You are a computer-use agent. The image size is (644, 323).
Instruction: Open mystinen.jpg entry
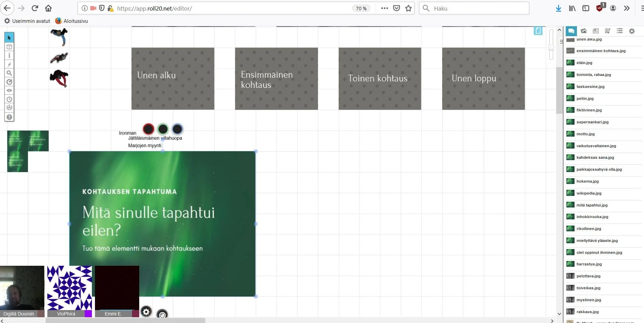(603, 300)
